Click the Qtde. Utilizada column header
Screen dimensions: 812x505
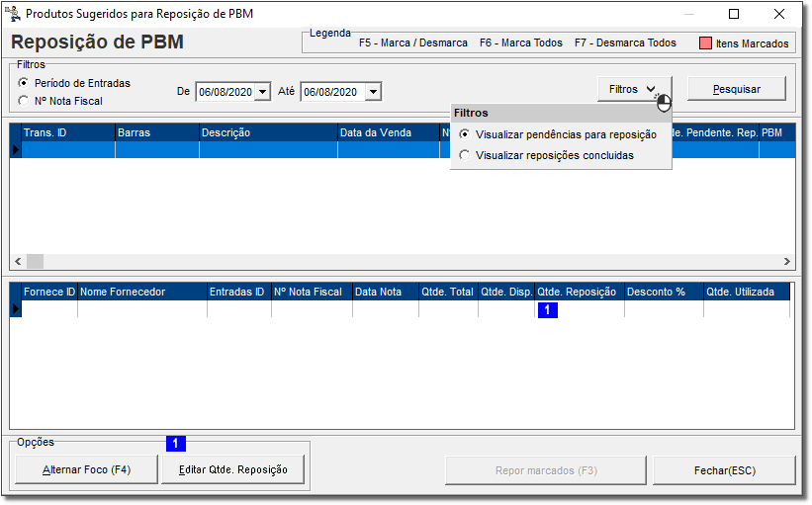(x=747, y=292)
